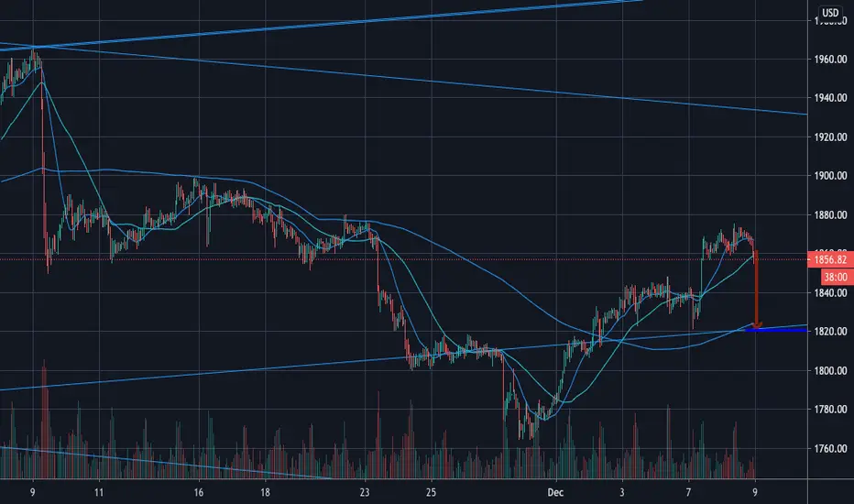Click the 16 date label on time axis
Screen dimensions: 854x504
pyautogui.click(x=198, y=493)
